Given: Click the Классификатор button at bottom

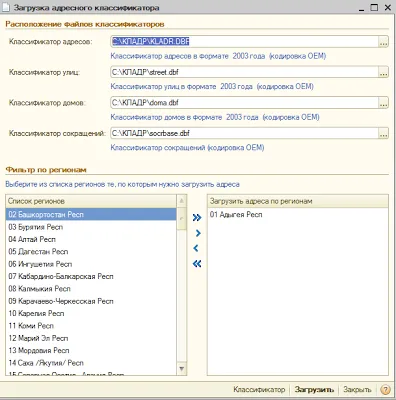Looking at the screenshot, I should (259, 390).
